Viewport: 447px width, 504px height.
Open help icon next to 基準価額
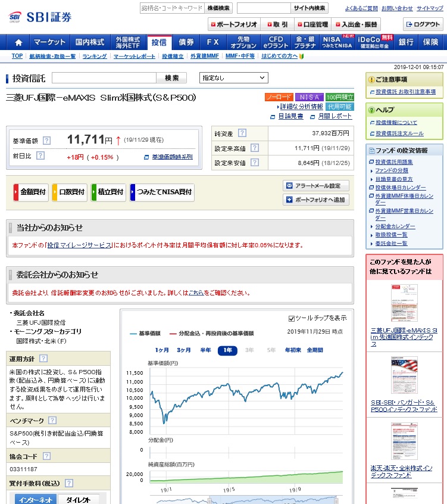click(x=46, y=141)
